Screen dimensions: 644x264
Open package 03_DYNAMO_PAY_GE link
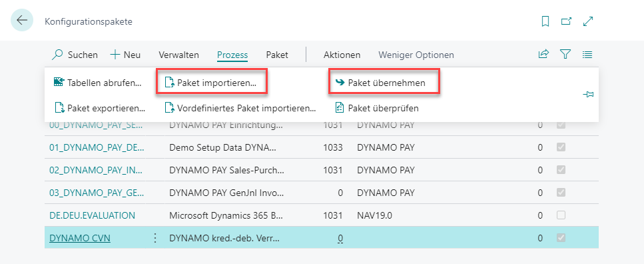click(96, 193)
